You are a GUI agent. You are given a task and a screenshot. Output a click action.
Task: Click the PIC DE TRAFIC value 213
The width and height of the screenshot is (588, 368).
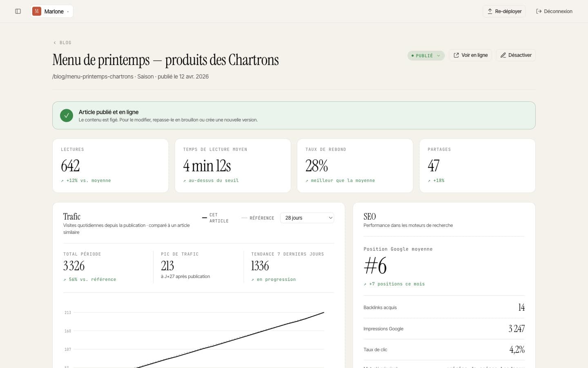point(167,266)
